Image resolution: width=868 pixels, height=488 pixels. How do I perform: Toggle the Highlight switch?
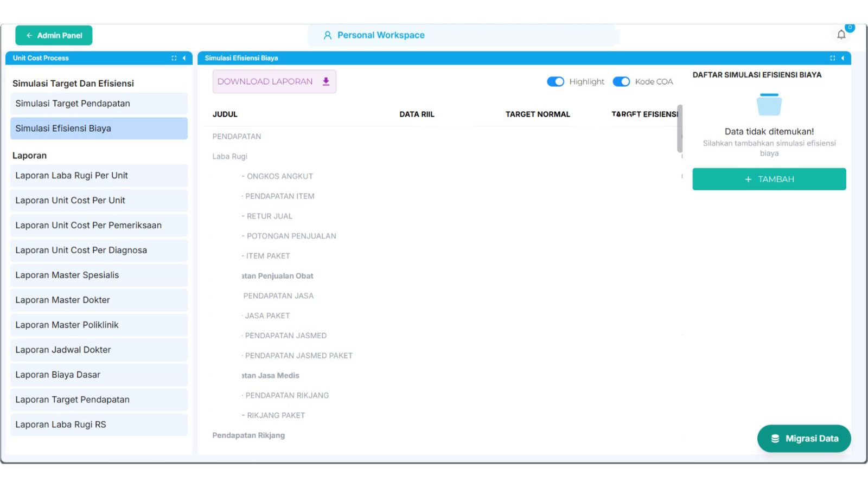pyautogui.click(x=556, y=81)
